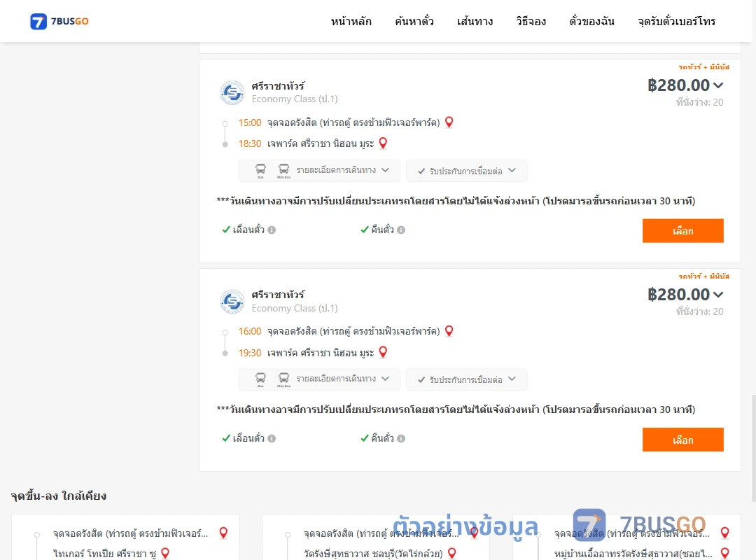Show เลื่อนตั๋ว info icon on 15:00 trip
The width and height of the screenshot is (756, 560).
point(272,230)
